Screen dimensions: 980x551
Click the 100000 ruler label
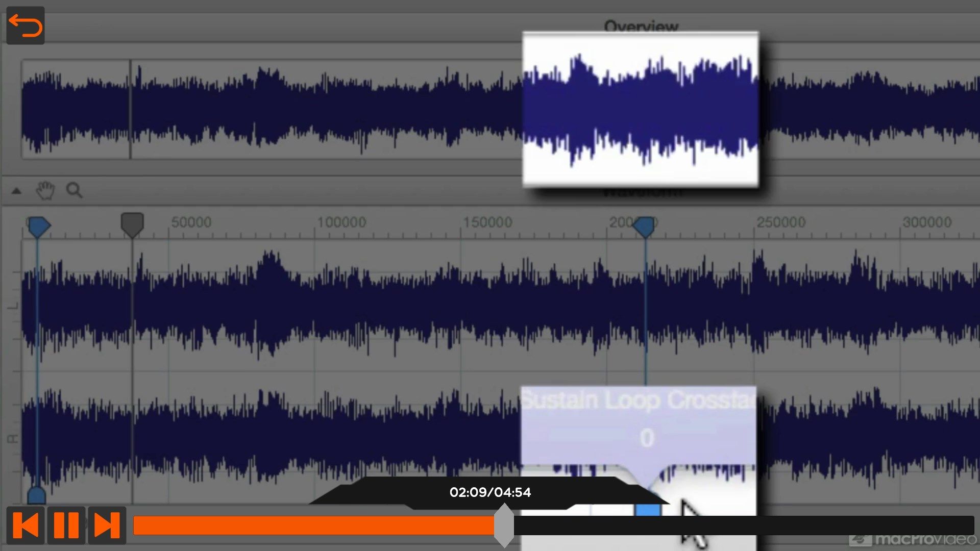[x=341, y=222]
